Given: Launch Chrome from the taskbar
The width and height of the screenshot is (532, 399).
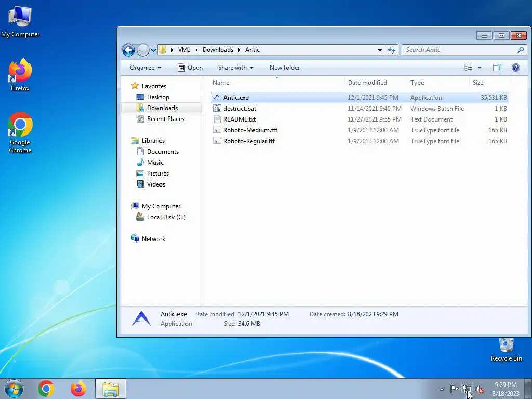Looking at the screenshot, I should pos(46,389).
